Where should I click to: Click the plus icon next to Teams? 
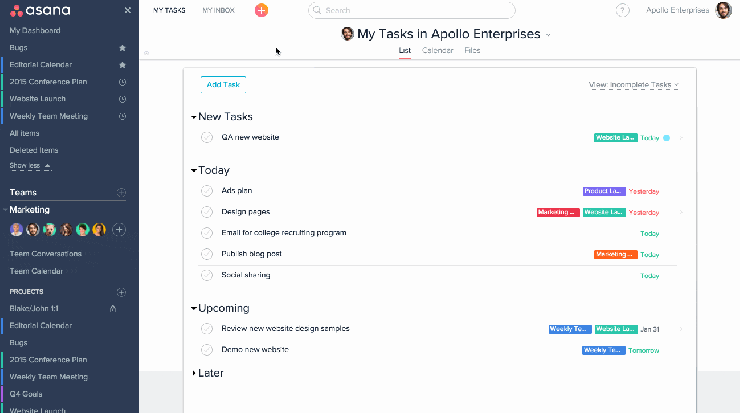pos(121,192)
